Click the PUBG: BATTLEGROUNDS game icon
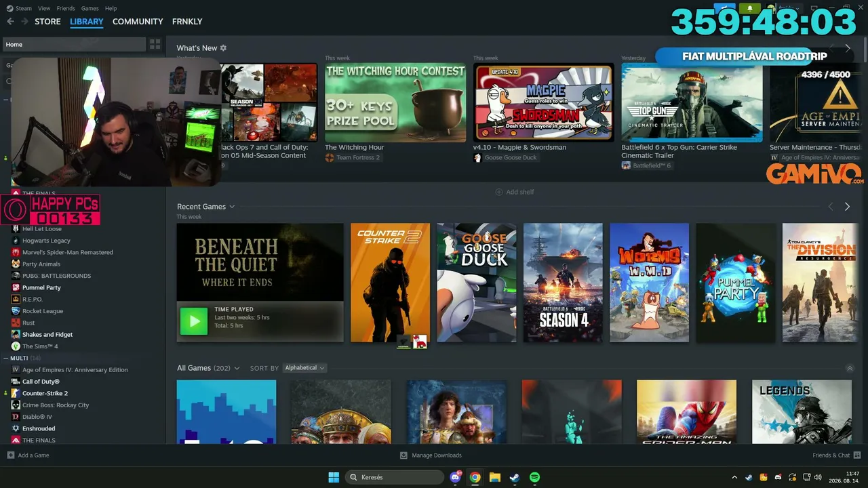868x488 pixels. click(x=16, y=276)
